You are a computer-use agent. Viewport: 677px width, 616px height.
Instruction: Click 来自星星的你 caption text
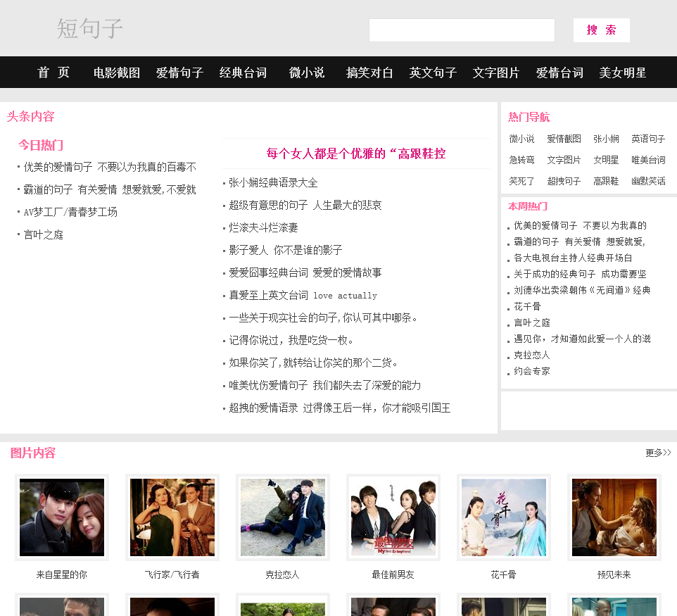pos(62,574)
